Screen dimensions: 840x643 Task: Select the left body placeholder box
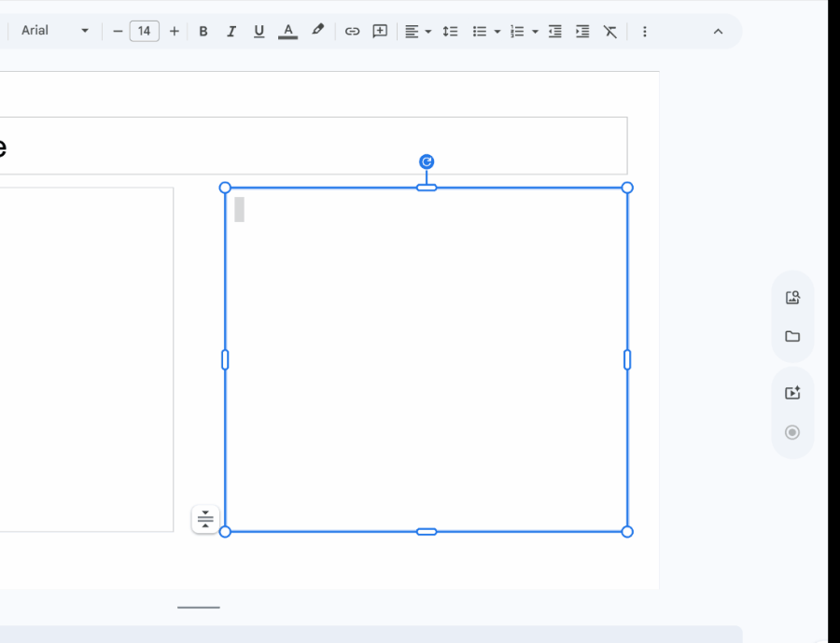[87, 359]
